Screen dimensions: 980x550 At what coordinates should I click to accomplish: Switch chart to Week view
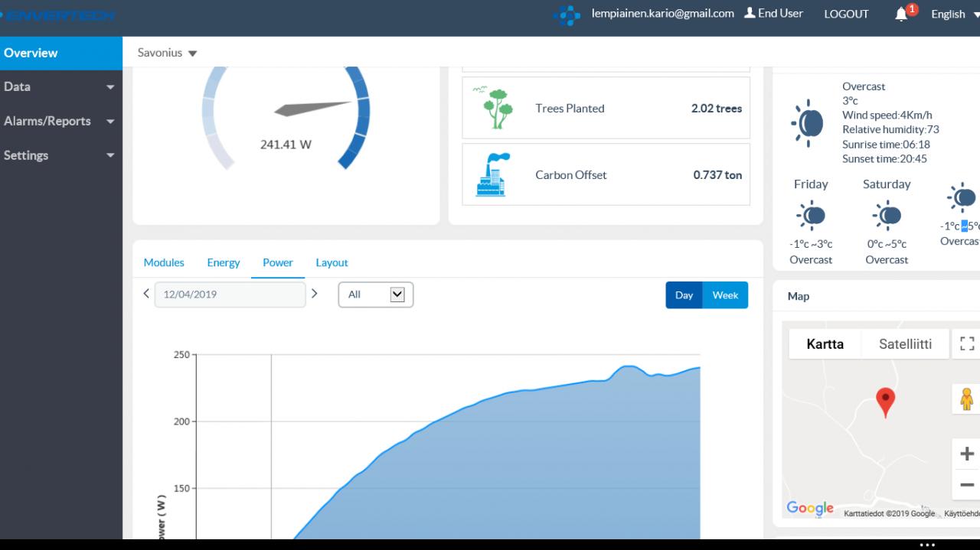pos(725,295)
